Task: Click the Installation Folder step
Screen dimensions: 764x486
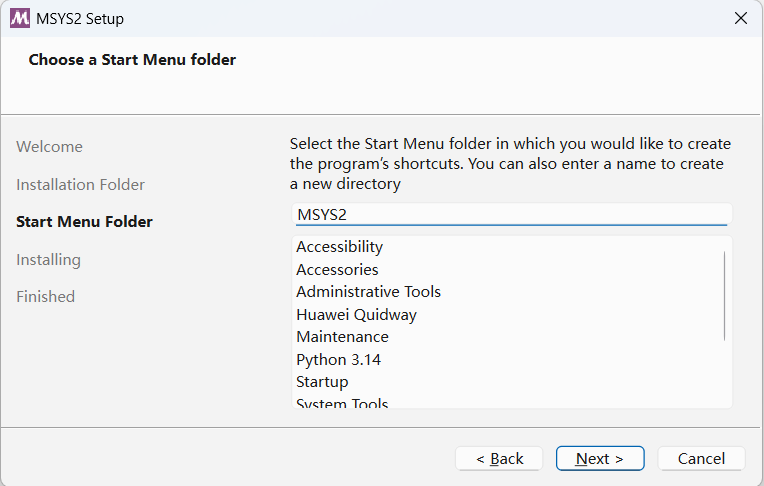Action: coord(80,184)
